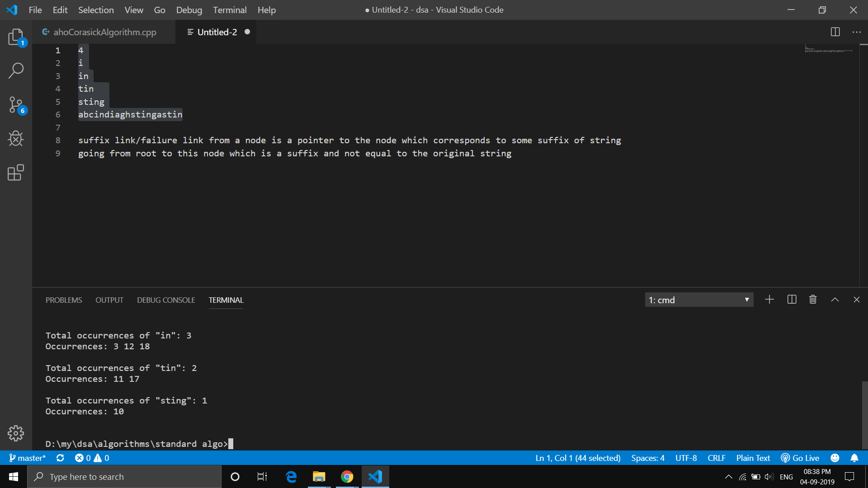Click the Kill Terminal trash icon
This screenshot has height=488, width=868.
click(812, 300)
